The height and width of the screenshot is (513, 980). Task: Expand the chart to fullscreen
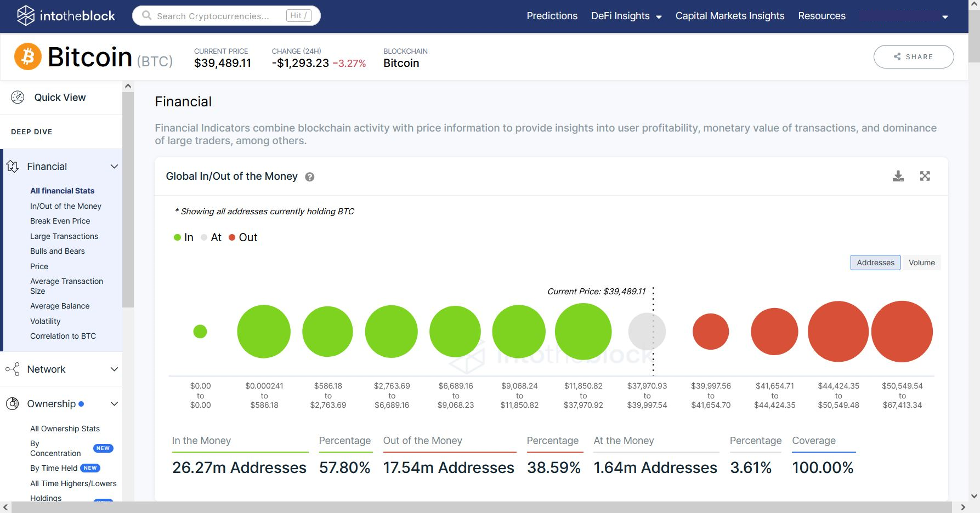tap(925, 176)
